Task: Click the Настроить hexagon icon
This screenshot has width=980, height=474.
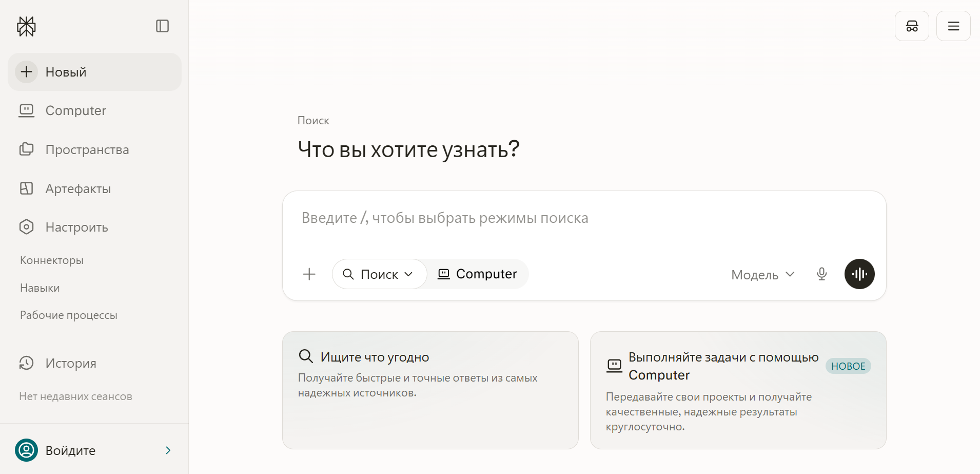Action: click(x=26, y=227)
